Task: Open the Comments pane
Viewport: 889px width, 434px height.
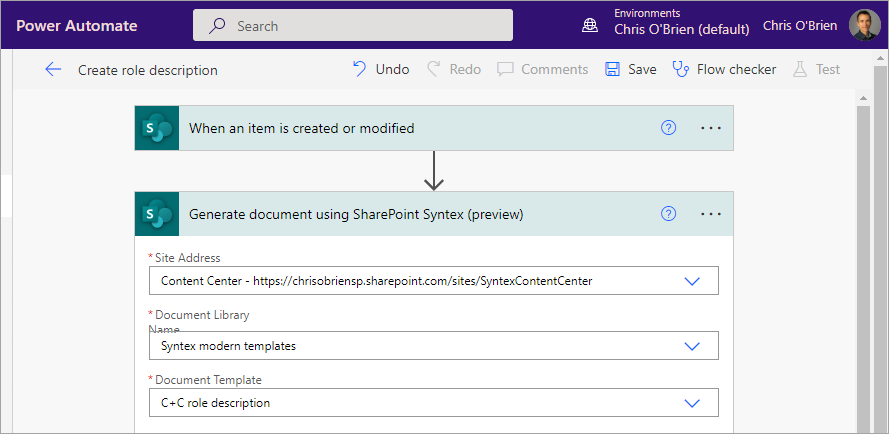Action: pos(543,69)
